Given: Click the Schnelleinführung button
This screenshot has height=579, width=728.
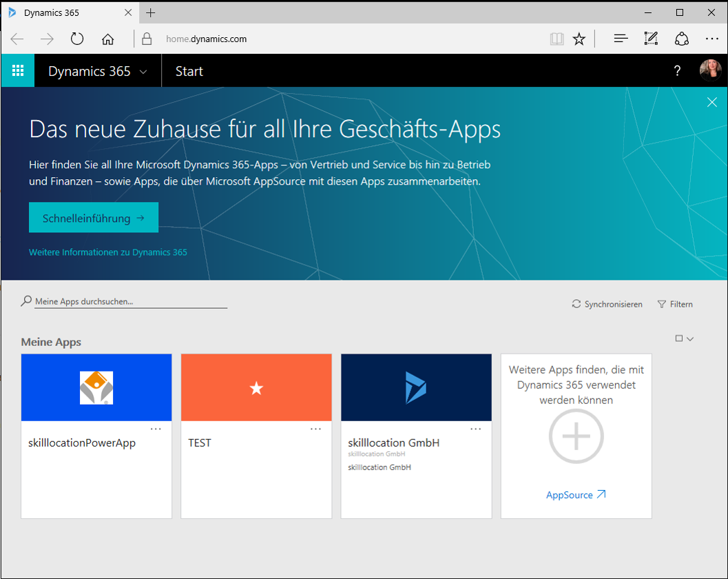Looking at the screenshot, I should tap(93, 218).
